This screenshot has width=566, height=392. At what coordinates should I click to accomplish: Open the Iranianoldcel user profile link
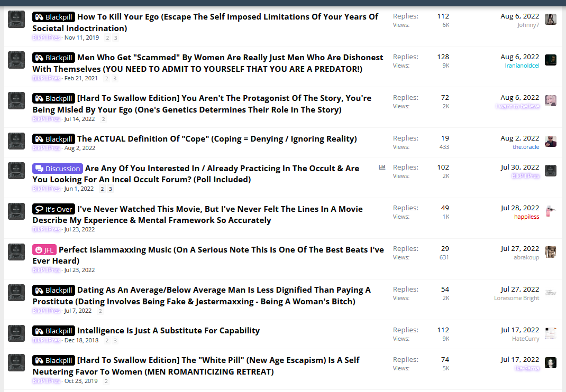coord(522,66)
